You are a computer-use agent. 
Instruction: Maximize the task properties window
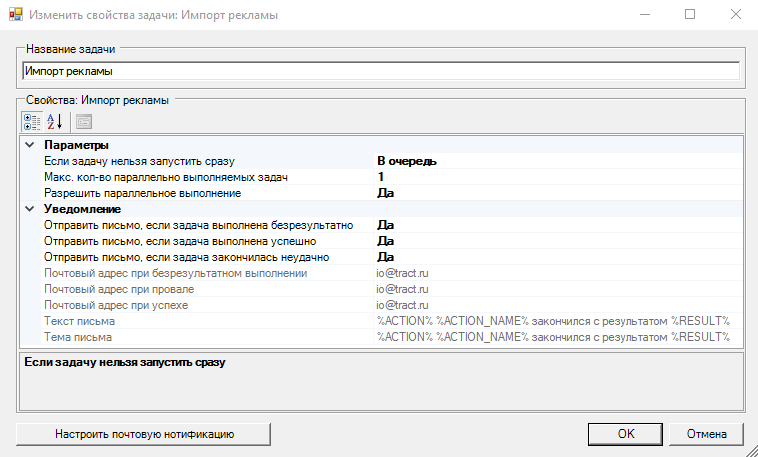689,15
